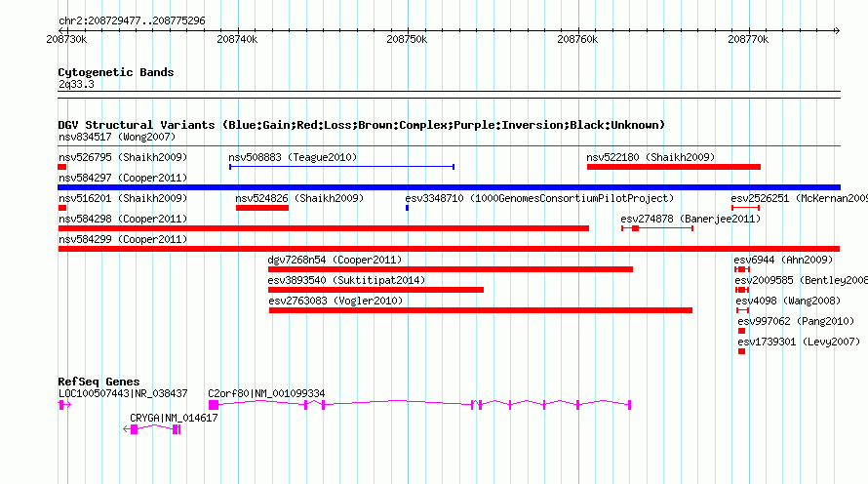Select the 208770k ruler position label
Viewport: 868px width, 484px height.
pyautogui.click(x=748, y=39)
